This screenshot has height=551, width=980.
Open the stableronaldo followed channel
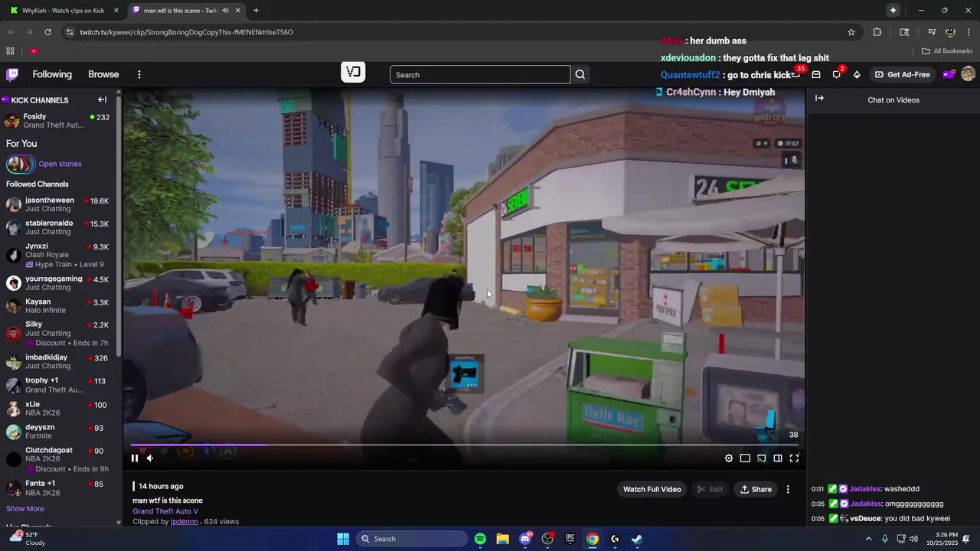(x=58, y=227)
